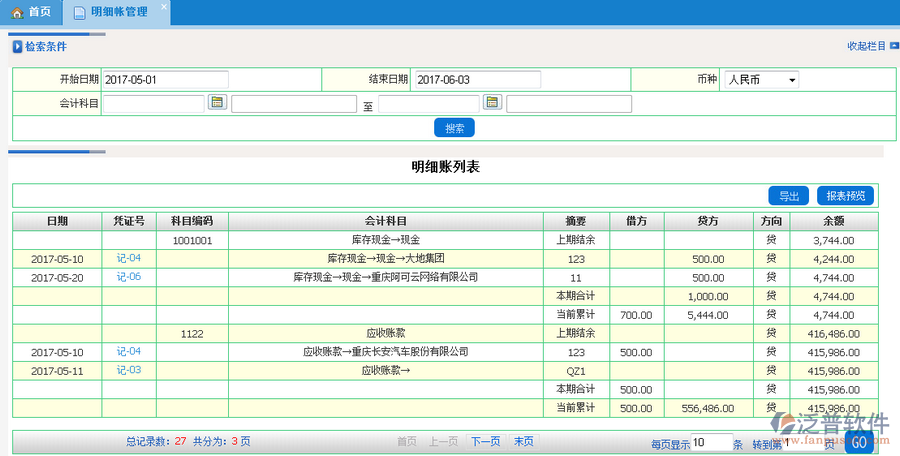Open voucher link 记-06
Screen dimensions: 900x456
click(x=129, y=277)
